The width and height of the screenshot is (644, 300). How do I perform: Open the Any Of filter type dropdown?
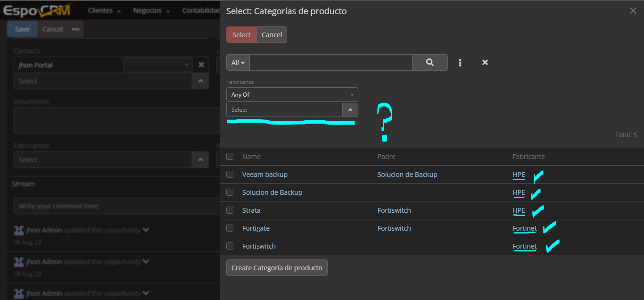[x=292, y=95]
